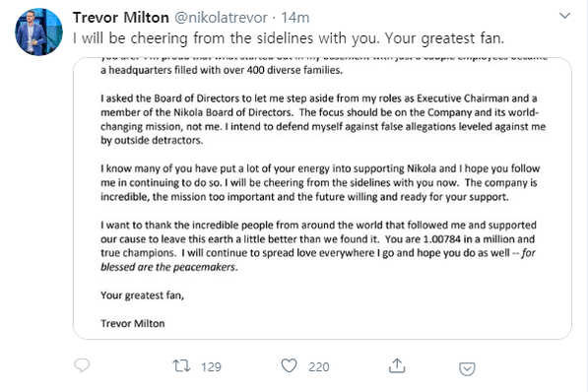Click the italic 'blessed are the peacemakers' line
This screenshot has height=392, width=588.
[169, 267]
